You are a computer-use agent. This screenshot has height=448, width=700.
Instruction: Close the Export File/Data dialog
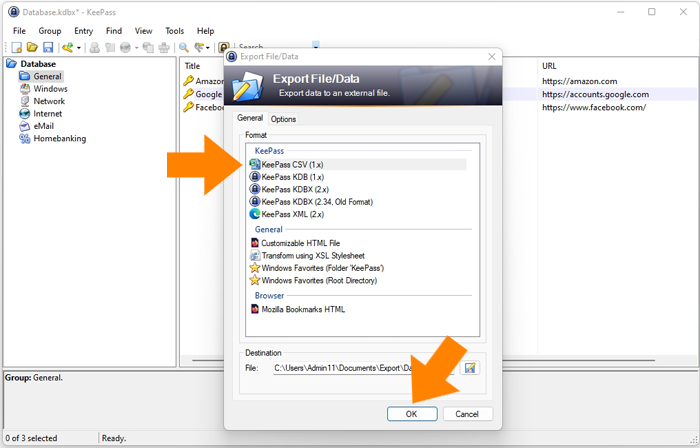tap(491, 57)
